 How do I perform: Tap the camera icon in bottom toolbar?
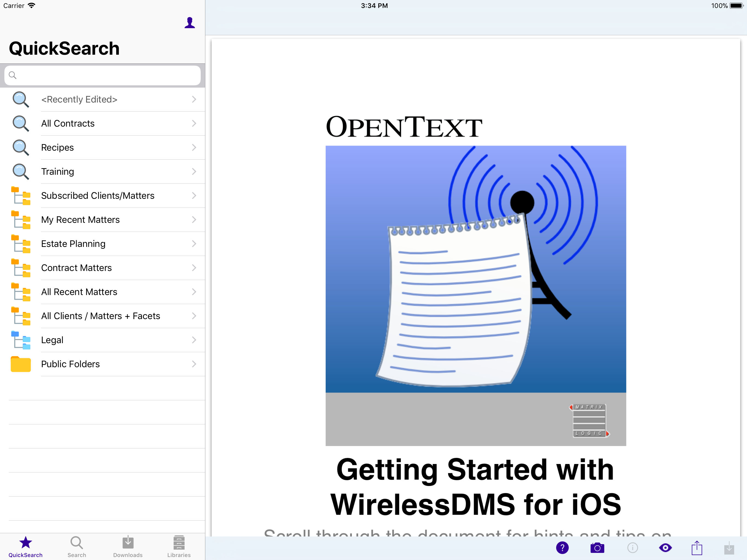click(597, 547)
